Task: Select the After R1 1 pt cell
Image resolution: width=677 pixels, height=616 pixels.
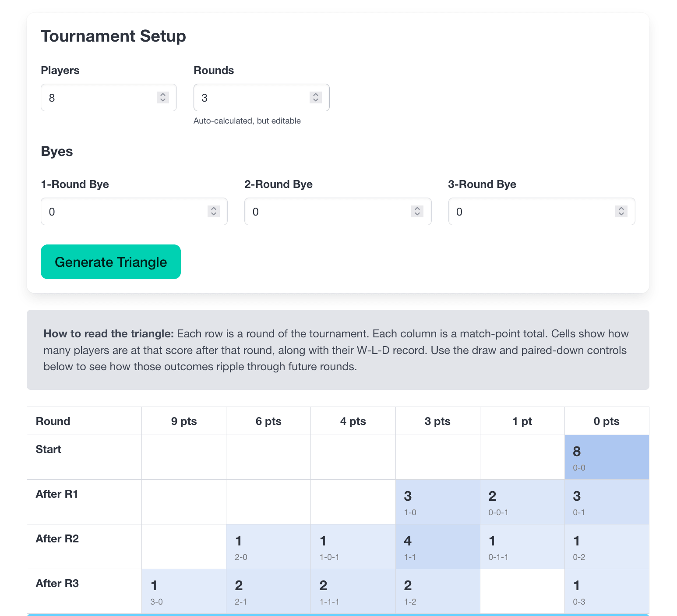Action: point(522,502)
